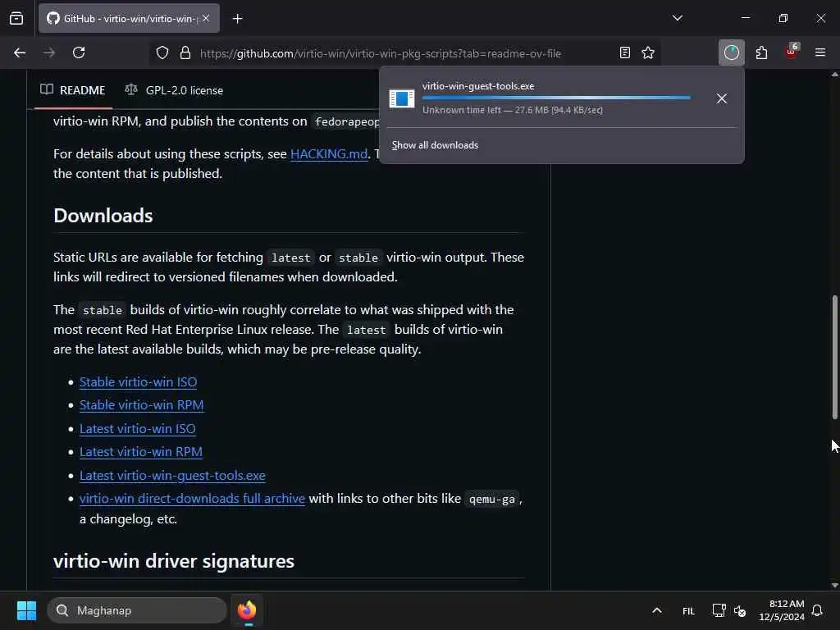Click the download progress bar
Screen dimensions: 840x630
tap(556, 98)
